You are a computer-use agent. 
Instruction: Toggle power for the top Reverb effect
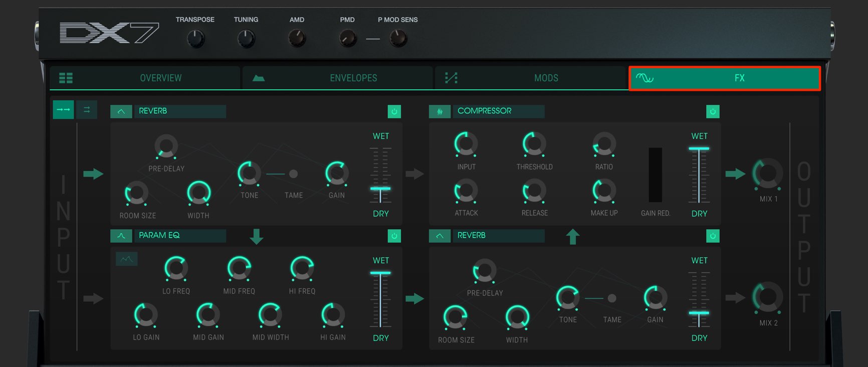point(394,111)
